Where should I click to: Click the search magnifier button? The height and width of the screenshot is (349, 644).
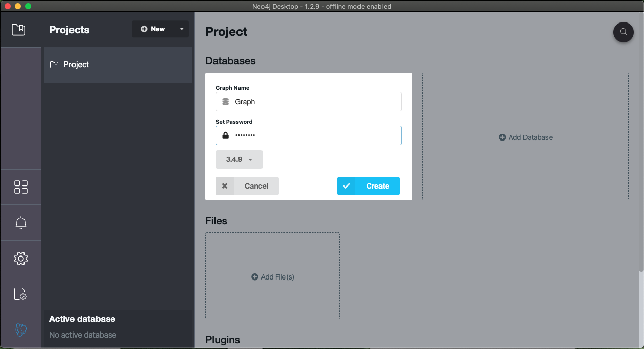pyautogui.click(x=623, y=32)
